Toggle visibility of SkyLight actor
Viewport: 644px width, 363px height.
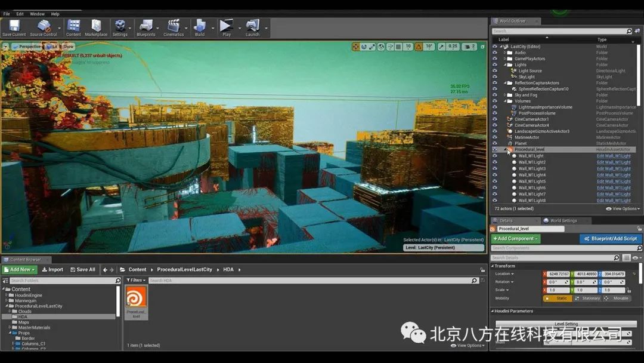tap(494, 77)
